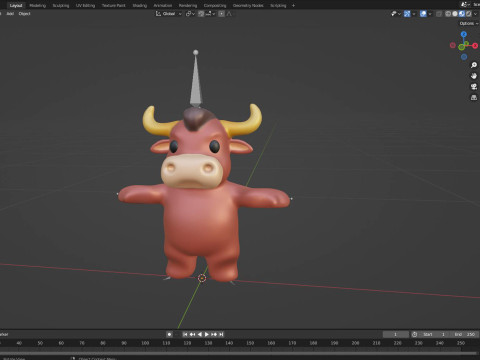Click the negative X axis gizmo handle
Image resolution: width=480 pixels, height=360 pixels.
[453, 45]
